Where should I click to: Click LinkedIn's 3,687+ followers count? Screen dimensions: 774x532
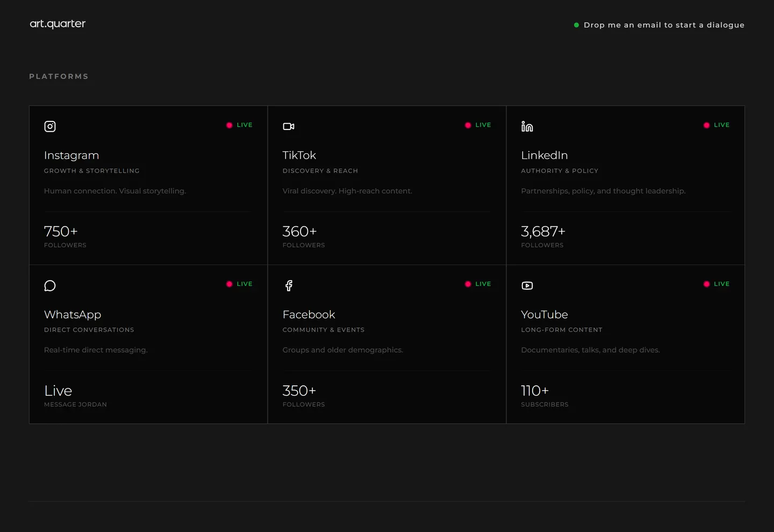pos(543,231)
